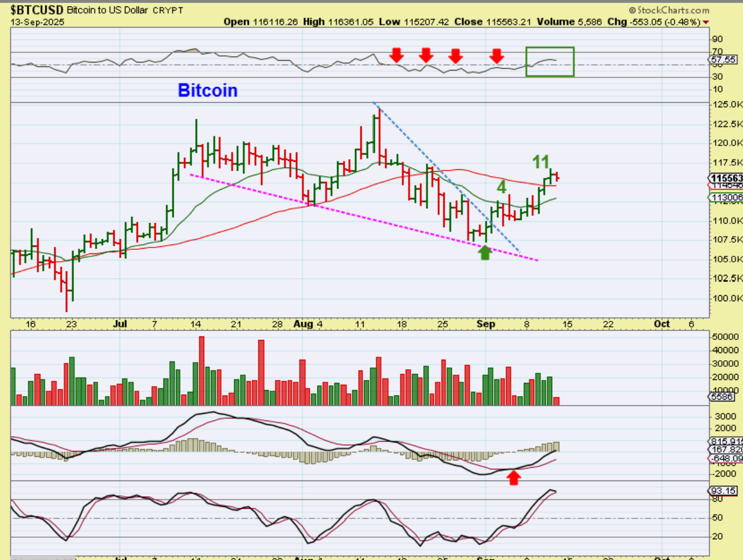Click the red down-triangle change indicator
The image size is (743, 560).
[706, 22]
